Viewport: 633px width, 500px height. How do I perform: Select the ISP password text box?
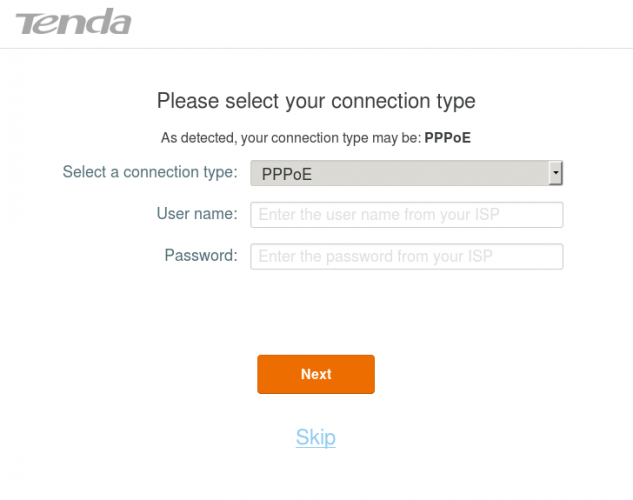pyautogui.click(x=406, y=256)
